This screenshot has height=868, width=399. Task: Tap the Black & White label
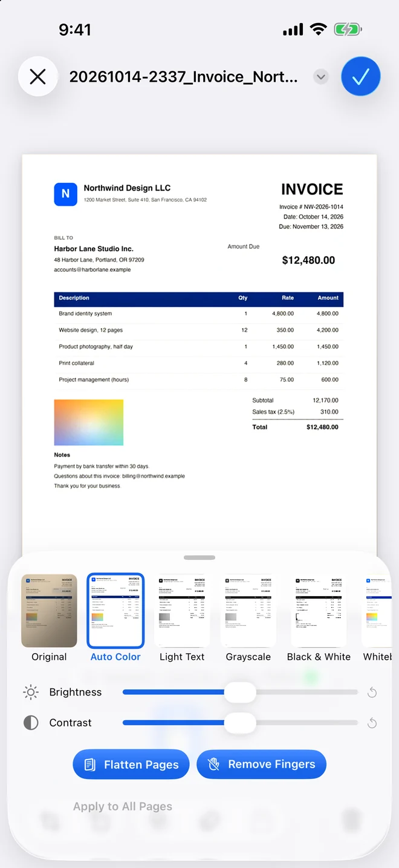(x=319, y=657)
